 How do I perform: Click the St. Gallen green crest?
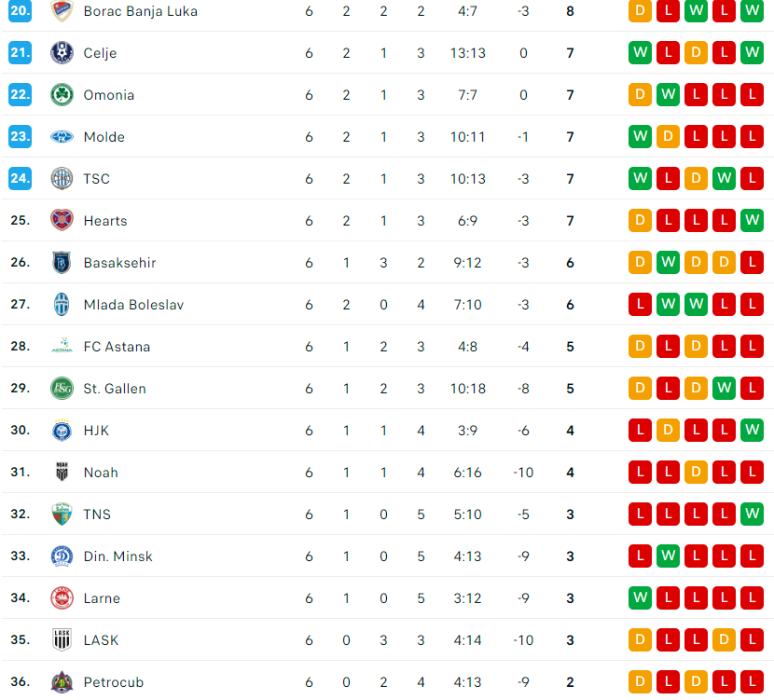coord(62,389)
